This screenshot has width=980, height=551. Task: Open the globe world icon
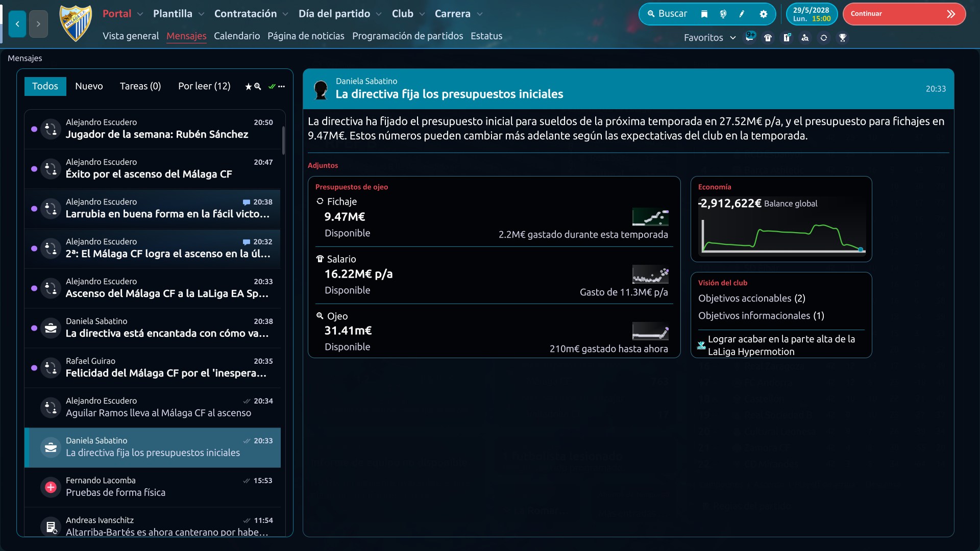[x=723, y=14]
